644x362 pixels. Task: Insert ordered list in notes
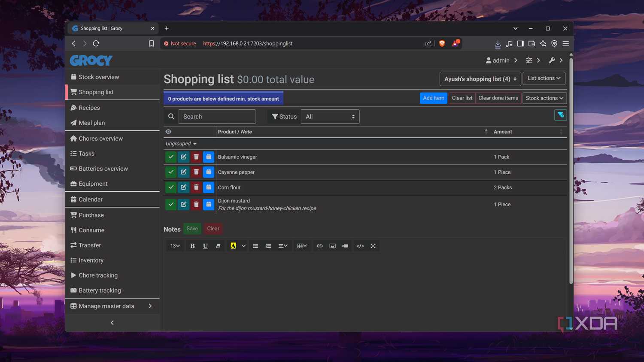pyautogui.click(x=268, y=246)
